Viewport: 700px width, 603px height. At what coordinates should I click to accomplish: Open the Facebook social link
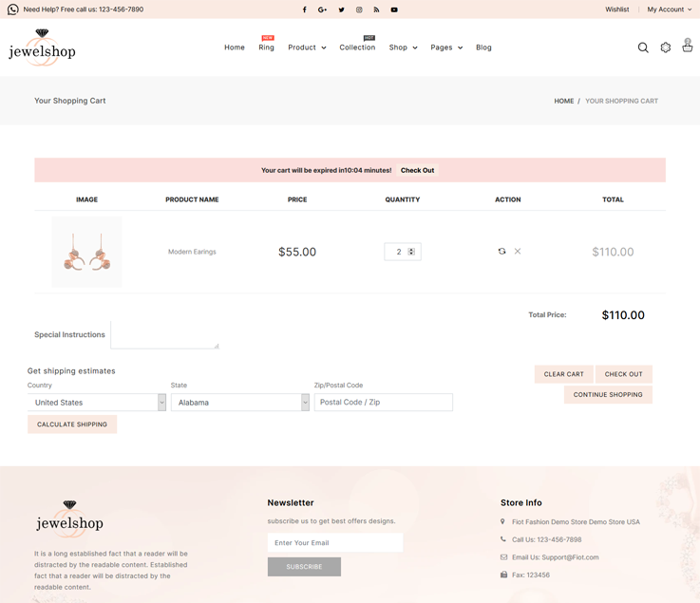(x=305, y=9)
